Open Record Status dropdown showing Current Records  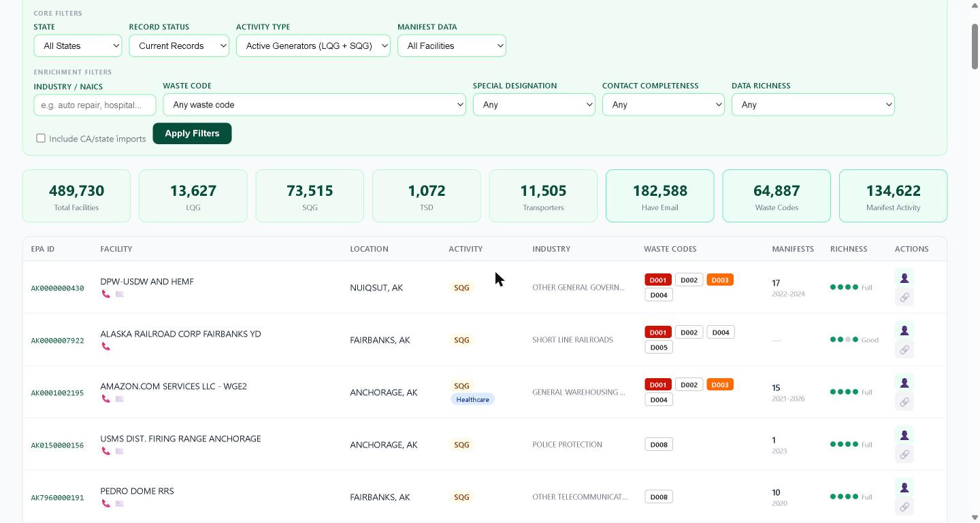(x=179, y=46)
